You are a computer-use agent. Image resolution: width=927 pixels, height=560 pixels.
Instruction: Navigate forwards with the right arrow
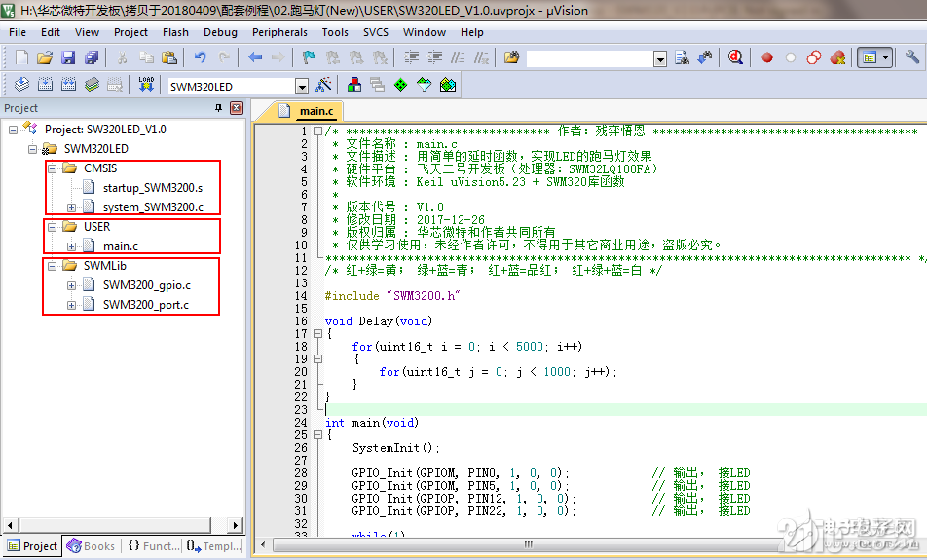pyautogui.click(x=278, y=57)
